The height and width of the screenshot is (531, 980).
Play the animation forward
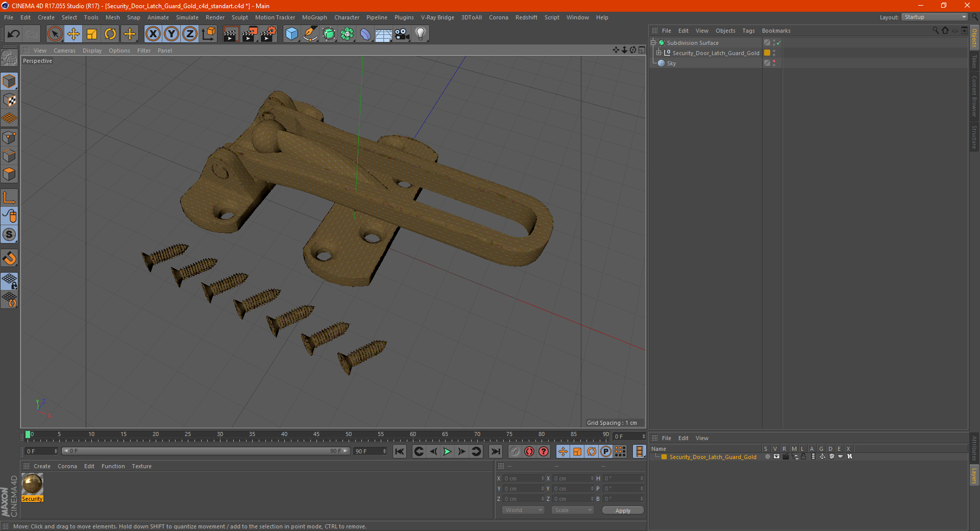point(447,451)
